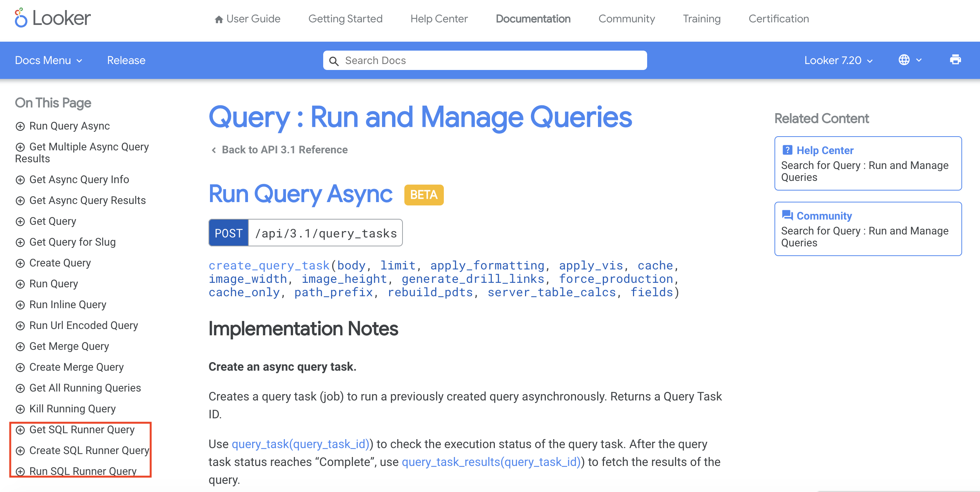
Task: Click the generate_drill_links parameter
Action: point(473,279)
